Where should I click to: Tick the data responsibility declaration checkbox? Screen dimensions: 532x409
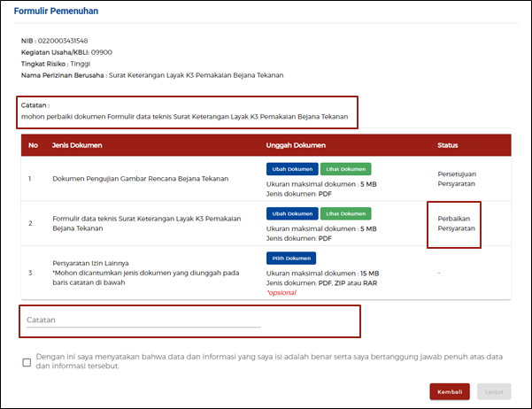click(x=27, y=361)
